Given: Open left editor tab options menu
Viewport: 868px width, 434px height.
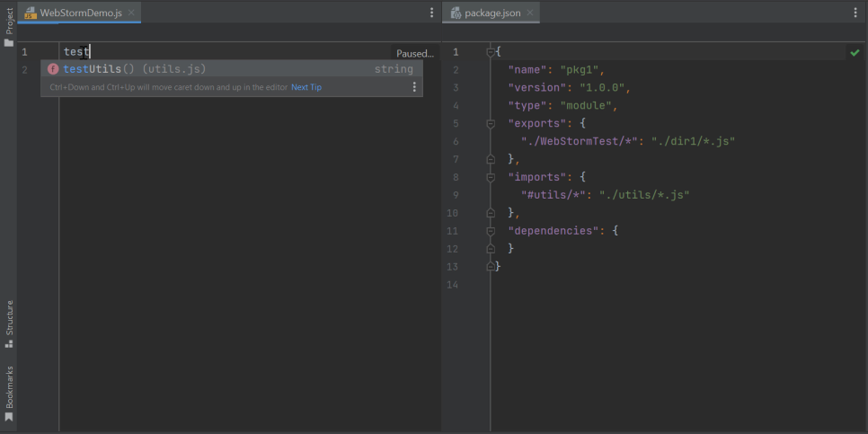Looking at the screenshot, I should coord(432,13).
